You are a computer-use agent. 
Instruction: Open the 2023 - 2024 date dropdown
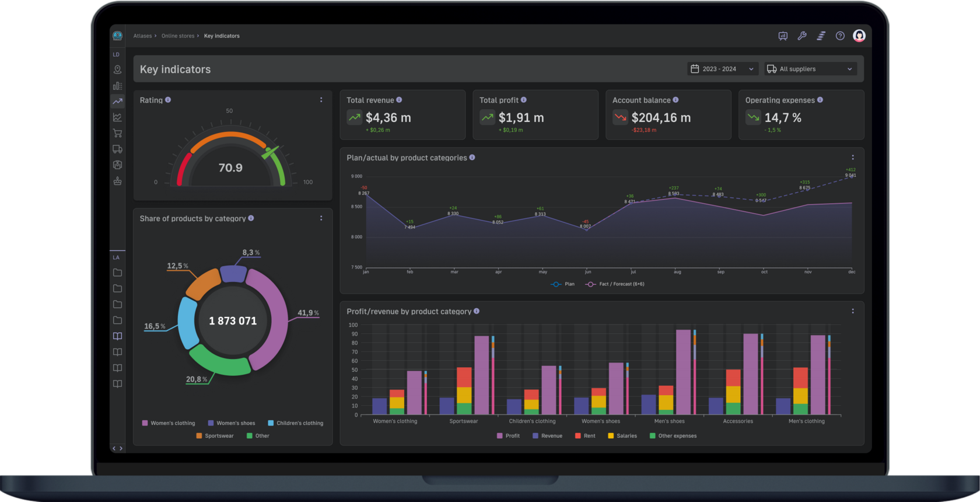tap(722, 69)
